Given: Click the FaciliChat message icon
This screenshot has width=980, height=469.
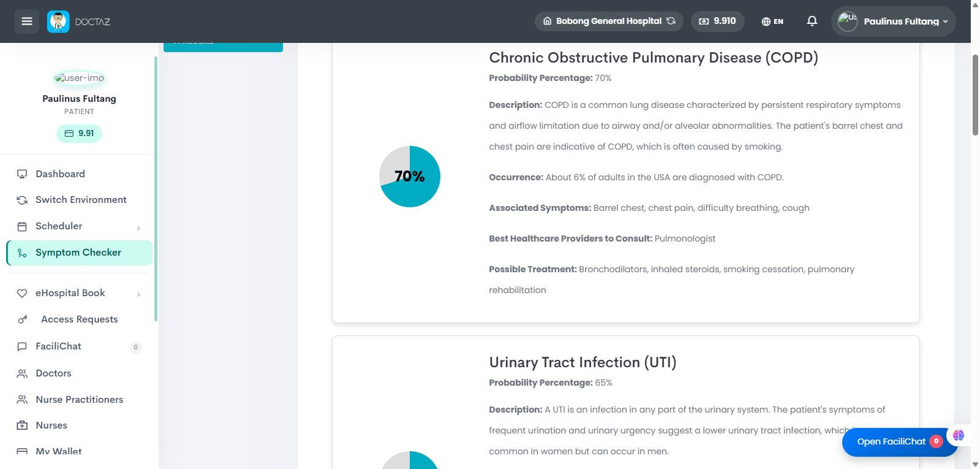Looking at the screenshot, I should 22,346.
